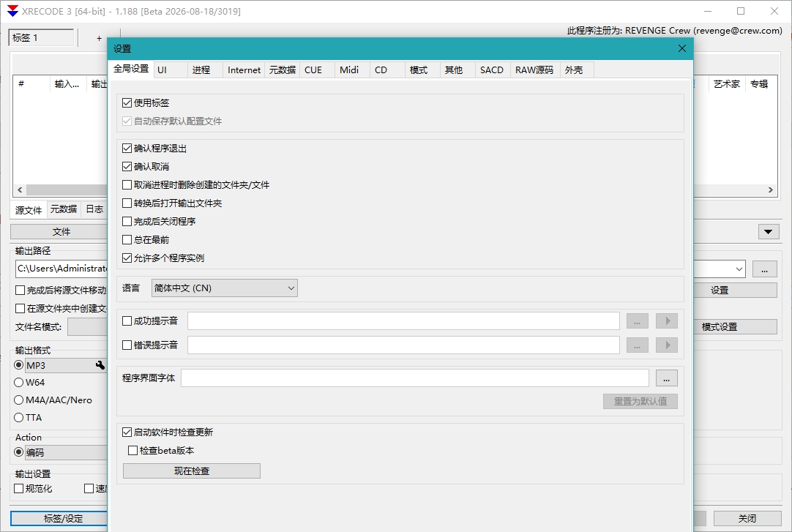
Task: Select 编码 action radio button
Action: (19, 452)
